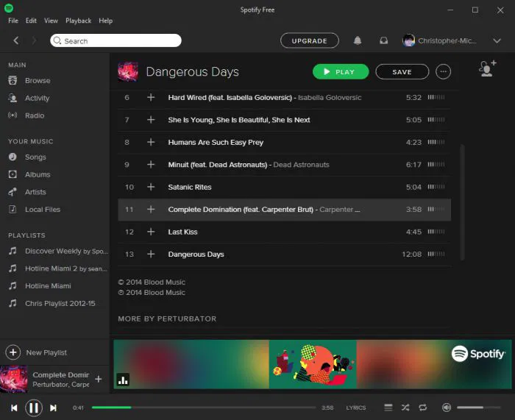Adjust the volume slider
Screen dimensions: 515x420
click(478, 407)
